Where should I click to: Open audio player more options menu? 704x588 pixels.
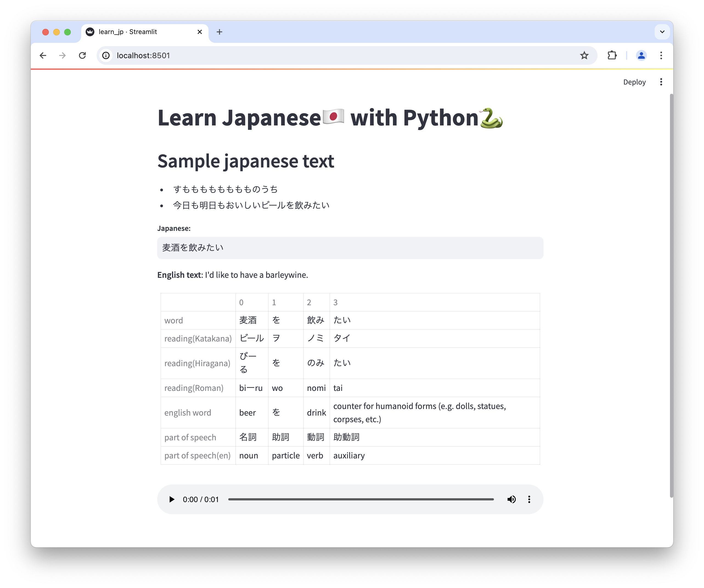point(529,499)
